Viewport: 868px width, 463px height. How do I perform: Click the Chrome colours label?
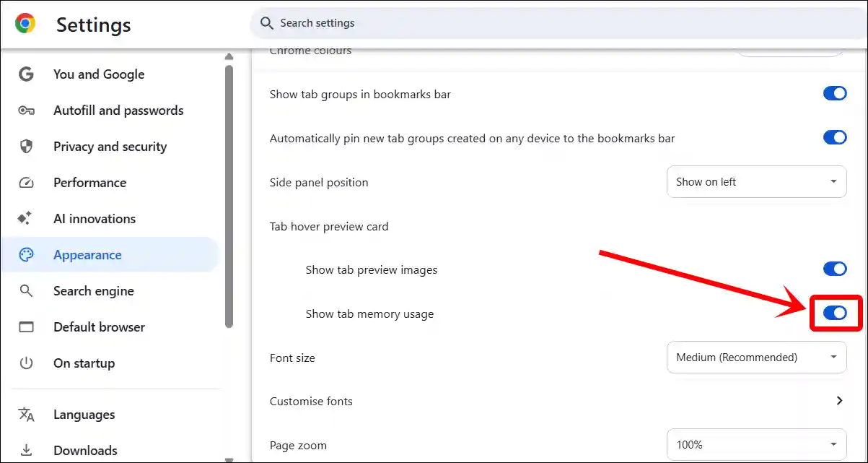coord(310,51)
